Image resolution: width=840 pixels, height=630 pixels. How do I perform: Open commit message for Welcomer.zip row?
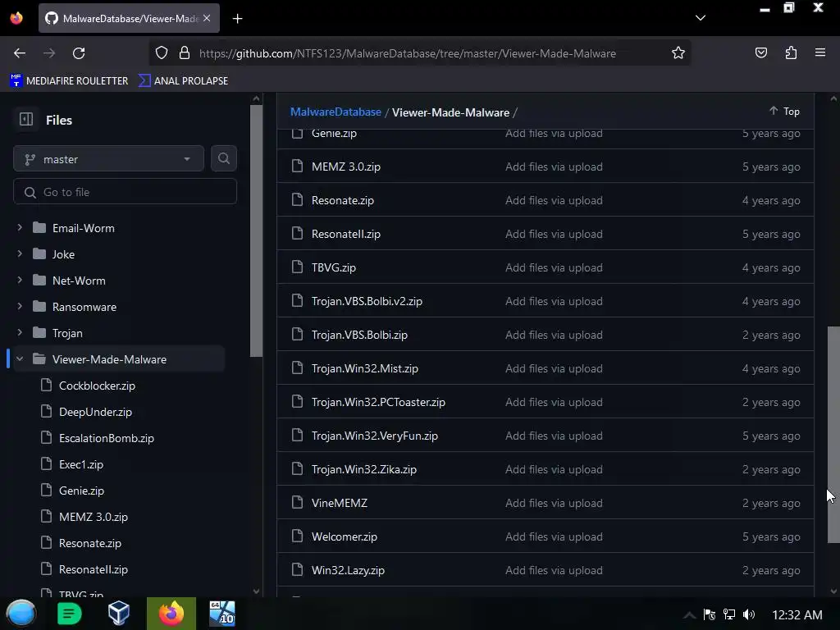coord(554,536)
